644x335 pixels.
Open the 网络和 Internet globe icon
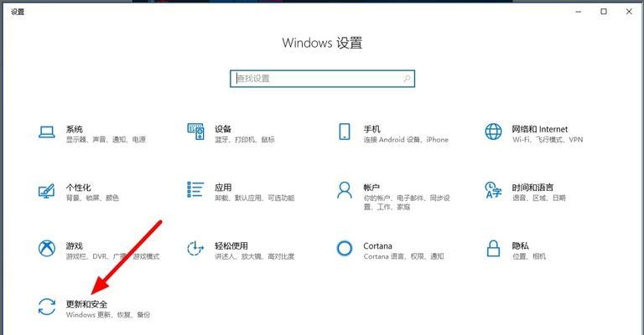(493, 131)
